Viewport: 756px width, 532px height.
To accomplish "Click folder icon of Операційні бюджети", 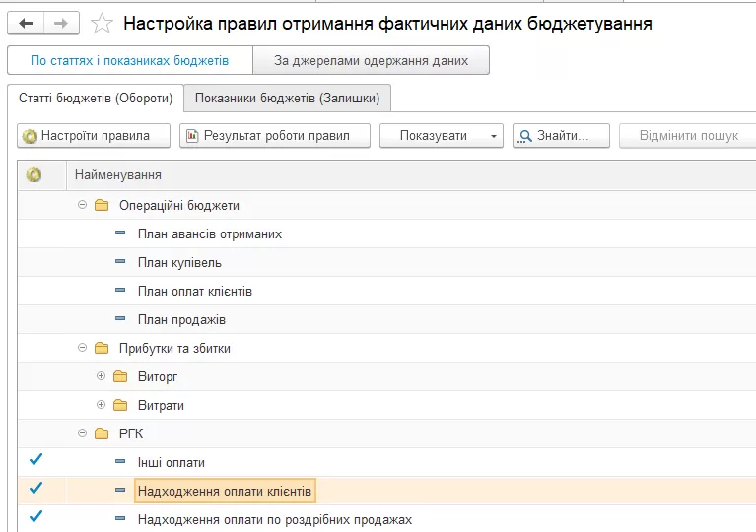I will pos(102,205).
